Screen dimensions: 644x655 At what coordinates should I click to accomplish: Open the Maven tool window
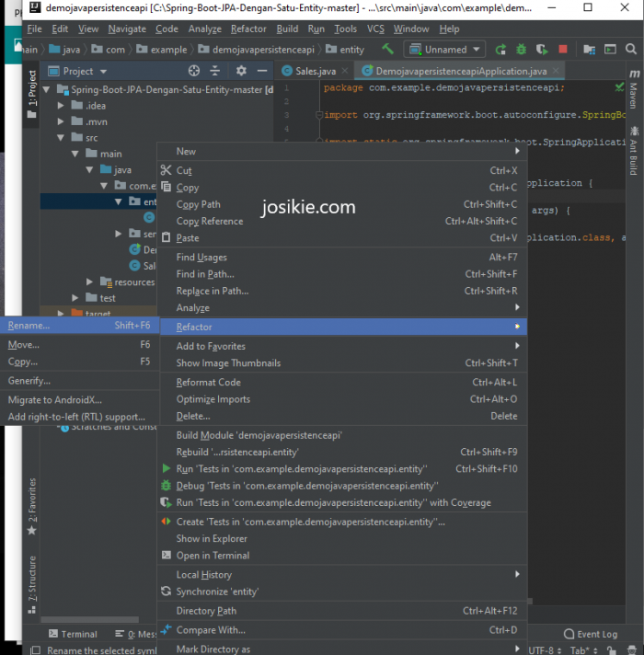tap(634, 89)
